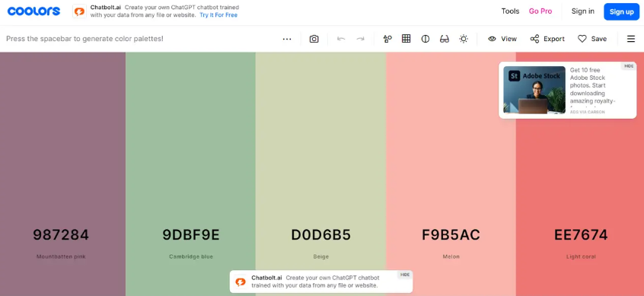Click the camera icon to pick image palette
The width and height of the screenshot is (644, 296).
coord(314,39)
